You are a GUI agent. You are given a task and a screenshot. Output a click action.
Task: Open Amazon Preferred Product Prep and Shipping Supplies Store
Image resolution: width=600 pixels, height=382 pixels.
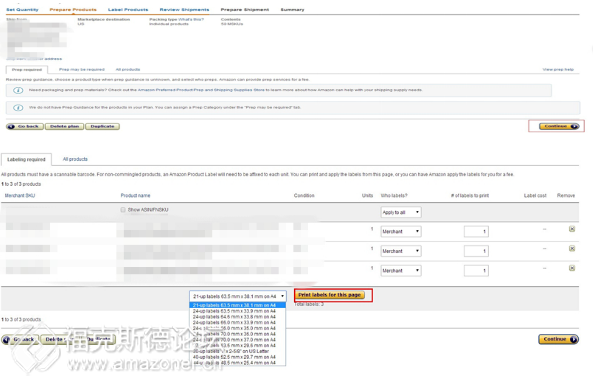pos(201,90)
